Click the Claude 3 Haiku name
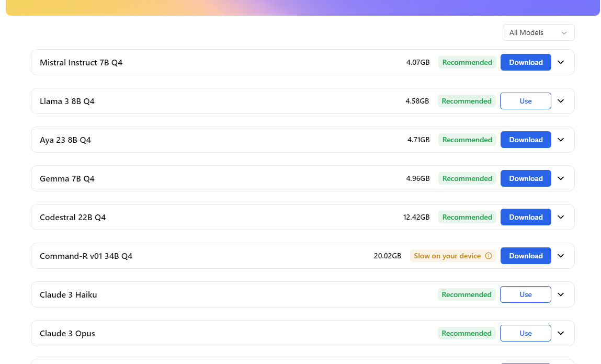Image resolution: width=601 pixels, height=364 pixels. tap(68, 294)
